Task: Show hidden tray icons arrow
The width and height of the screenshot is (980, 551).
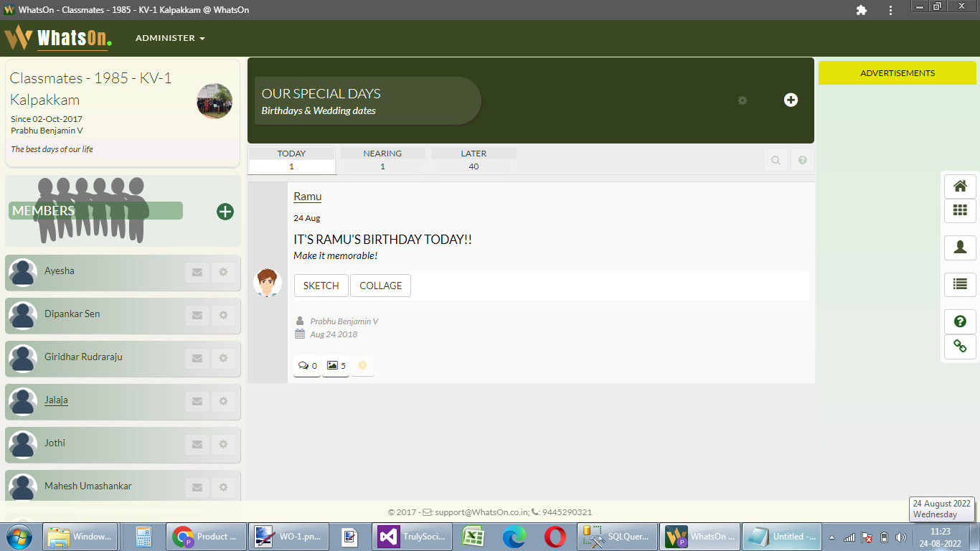Action: 832,537
